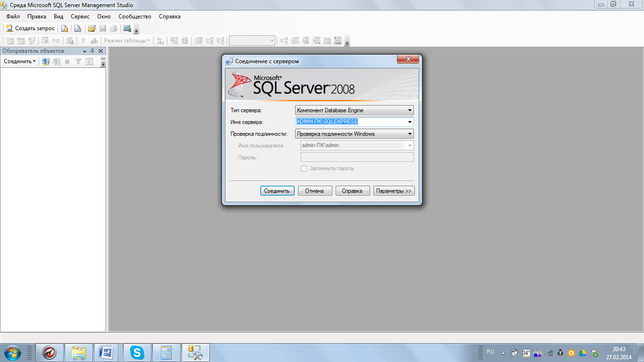Show hidden tray icons arrow

[503, 353]
